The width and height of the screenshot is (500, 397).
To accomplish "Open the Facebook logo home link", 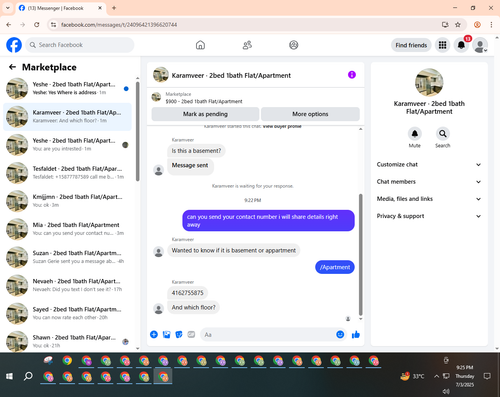I will point(14,45).
